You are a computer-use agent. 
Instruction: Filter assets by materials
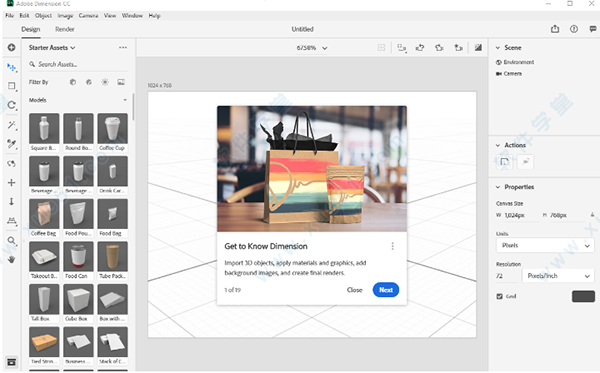pos(89,82)
